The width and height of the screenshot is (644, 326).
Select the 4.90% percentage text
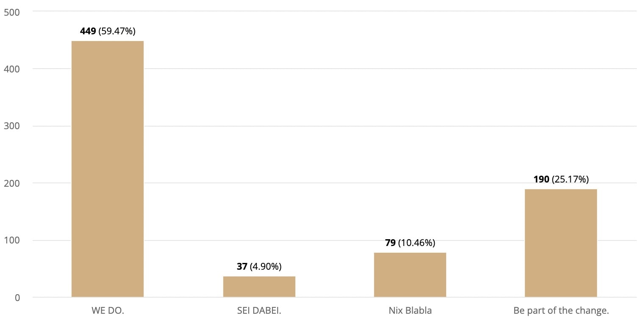click(266, 266)
